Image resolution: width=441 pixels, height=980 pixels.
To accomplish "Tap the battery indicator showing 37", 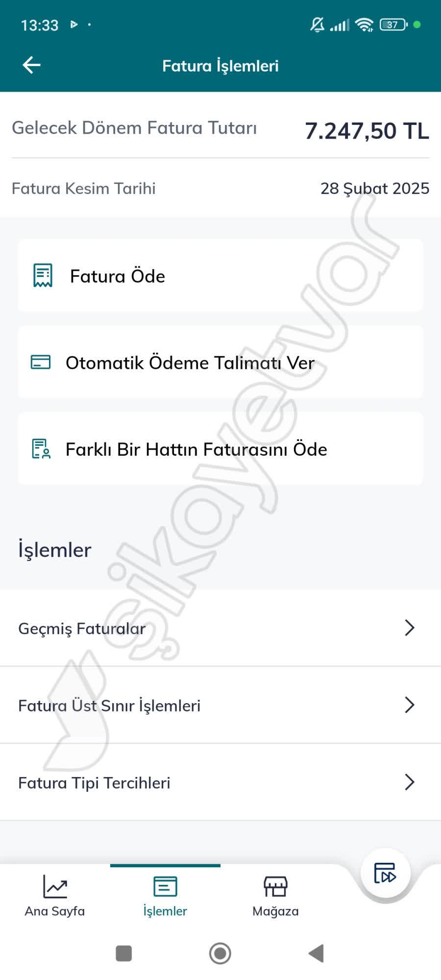I will click(x=392, y=24).
